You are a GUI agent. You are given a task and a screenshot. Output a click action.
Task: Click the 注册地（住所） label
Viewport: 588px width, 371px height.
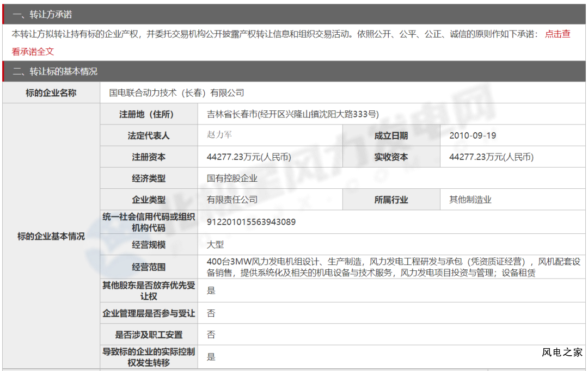[146, 114]
